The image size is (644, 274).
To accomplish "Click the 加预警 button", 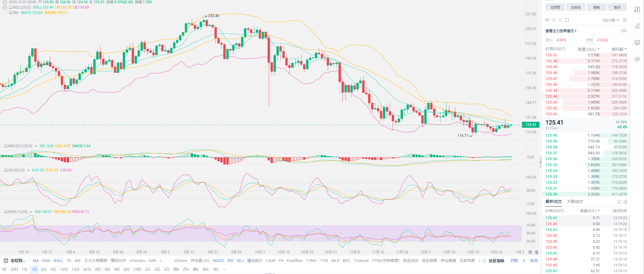I will 555,7.
